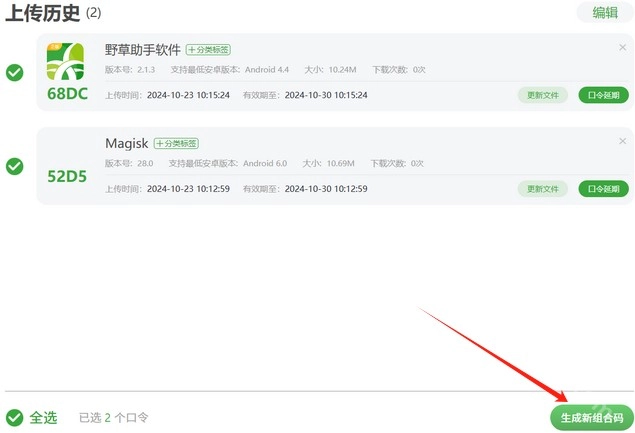Click the Magisk title
The width and height of the screenshot is (635, 433).
(x=127, y=143)
